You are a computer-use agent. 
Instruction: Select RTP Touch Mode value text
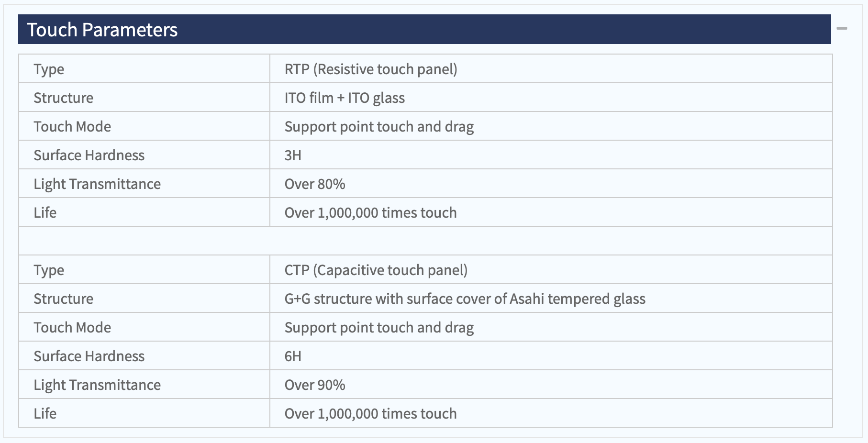click(x=379, y=127)
